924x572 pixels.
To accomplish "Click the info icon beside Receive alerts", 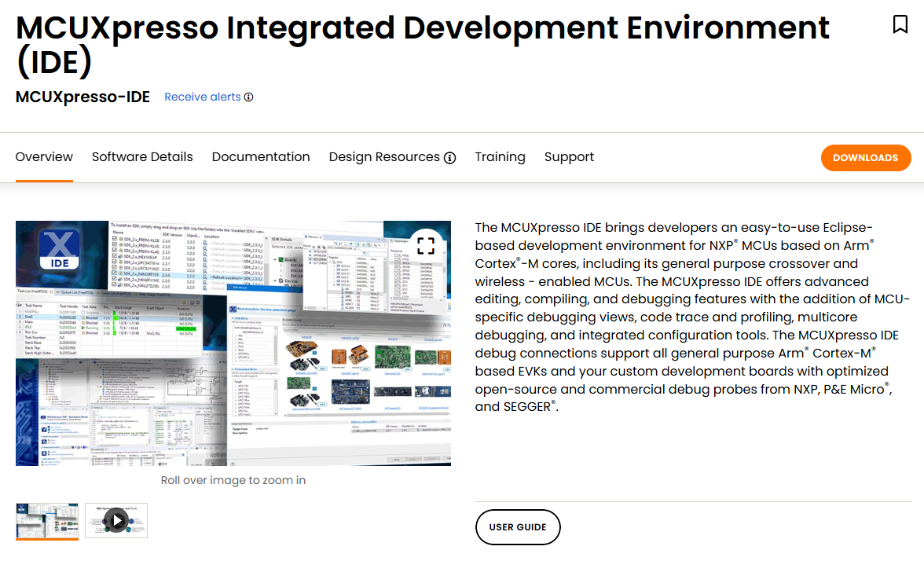I will (248, 97).
